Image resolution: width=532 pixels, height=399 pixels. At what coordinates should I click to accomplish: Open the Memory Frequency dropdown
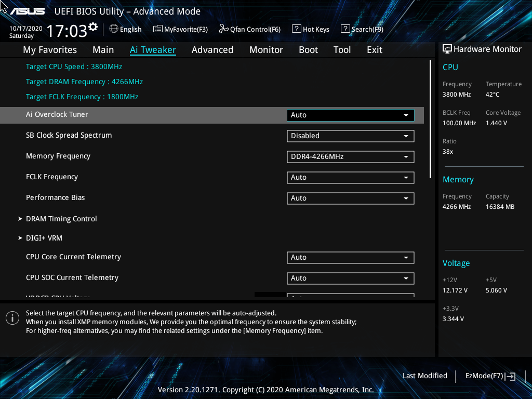pos(351,157)
